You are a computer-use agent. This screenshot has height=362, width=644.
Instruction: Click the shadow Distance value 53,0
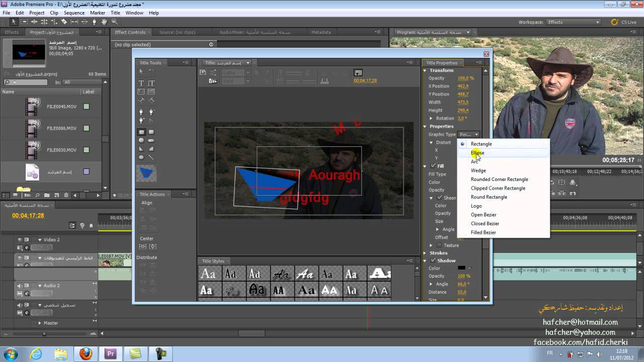click(462, 292)
